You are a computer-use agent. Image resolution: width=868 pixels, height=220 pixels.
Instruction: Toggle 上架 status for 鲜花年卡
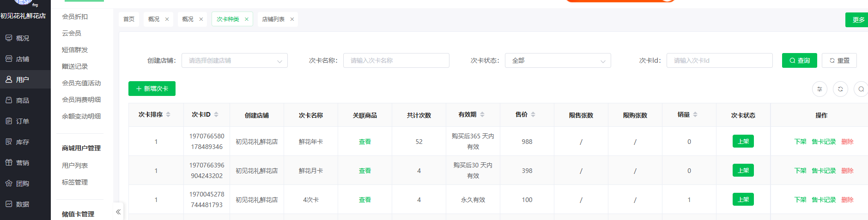coord(743,142)
